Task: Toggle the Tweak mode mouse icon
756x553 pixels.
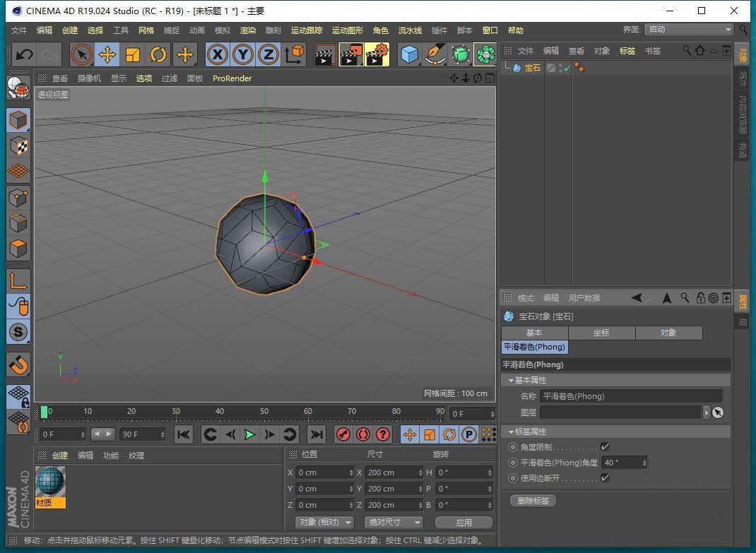Action: (18, 306)
